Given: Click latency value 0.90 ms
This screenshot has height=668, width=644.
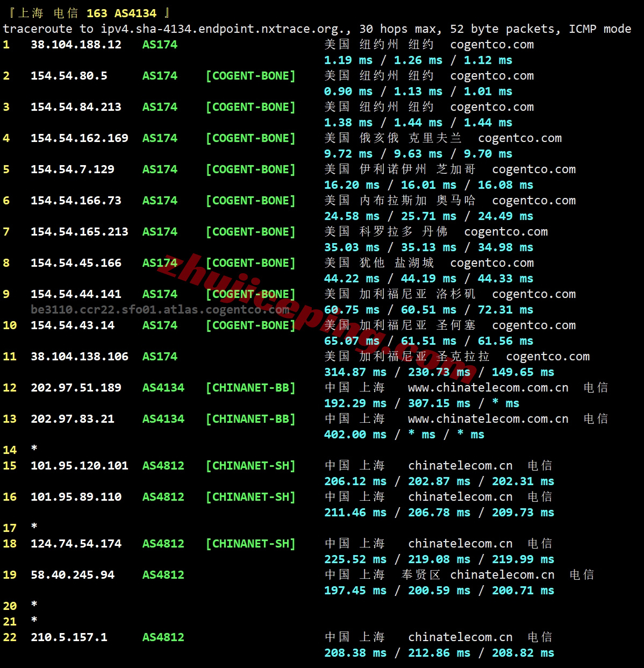Looking at the screenshot, I should point(348,91).
